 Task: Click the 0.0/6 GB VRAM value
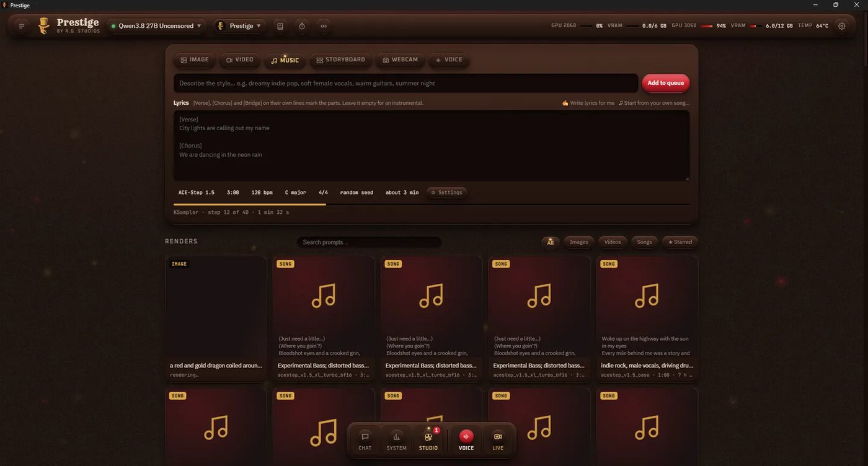pos(654,26)
